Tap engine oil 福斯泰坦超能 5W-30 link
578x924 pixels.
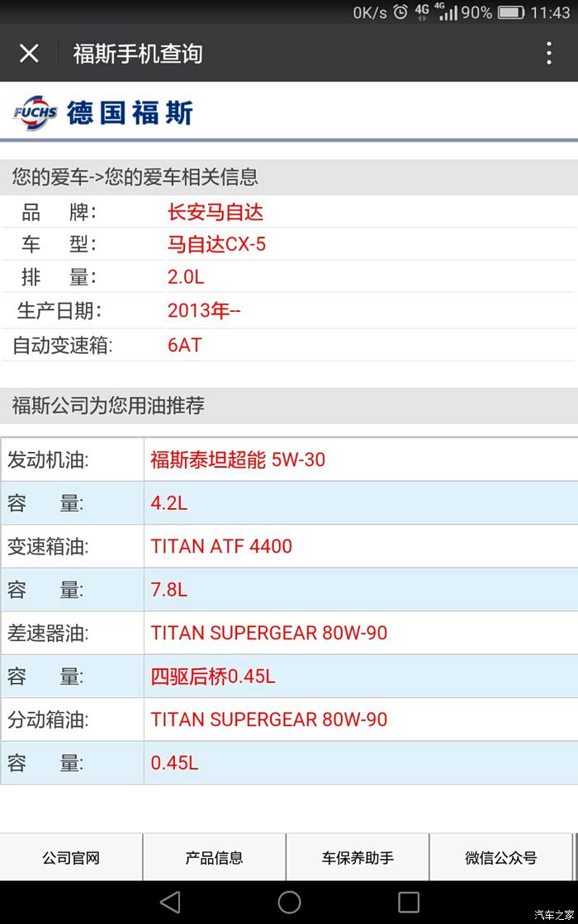238,460
